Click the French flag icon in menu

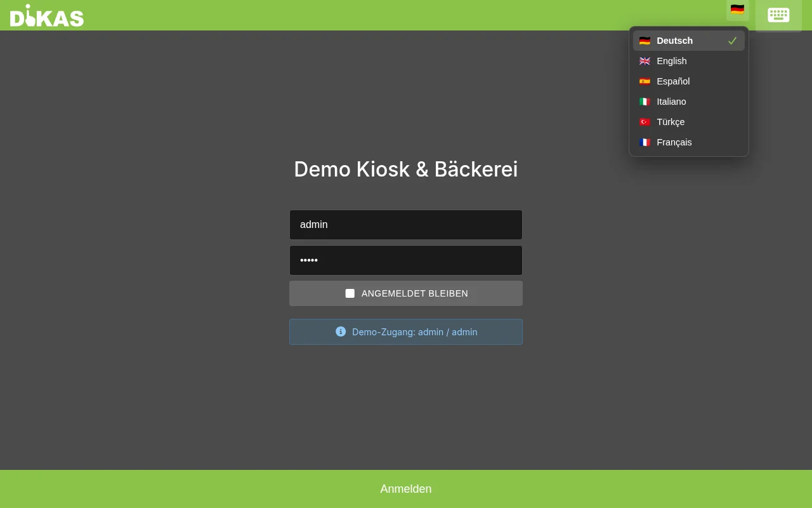pyautogui.click(x=645, y=142)
